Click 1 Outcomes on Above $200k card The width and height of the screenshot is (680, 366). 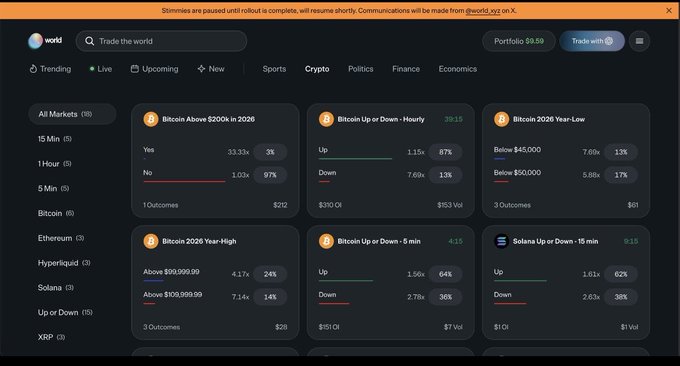click(160, 205)
